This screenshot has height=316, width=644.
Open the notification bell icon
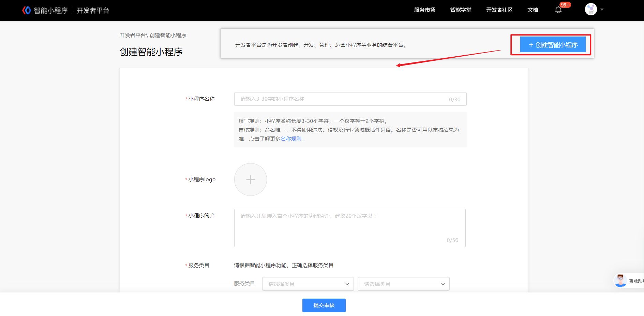[x=558, y=10]
